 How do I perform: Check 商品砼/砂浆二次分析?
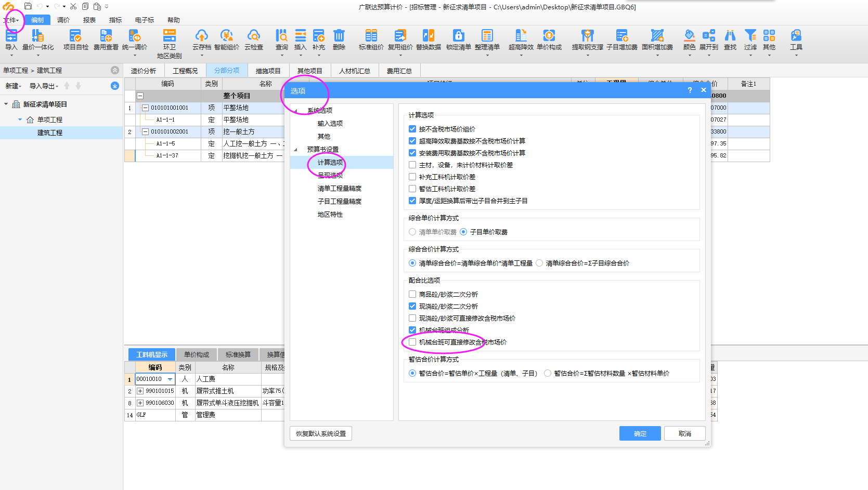412,294
